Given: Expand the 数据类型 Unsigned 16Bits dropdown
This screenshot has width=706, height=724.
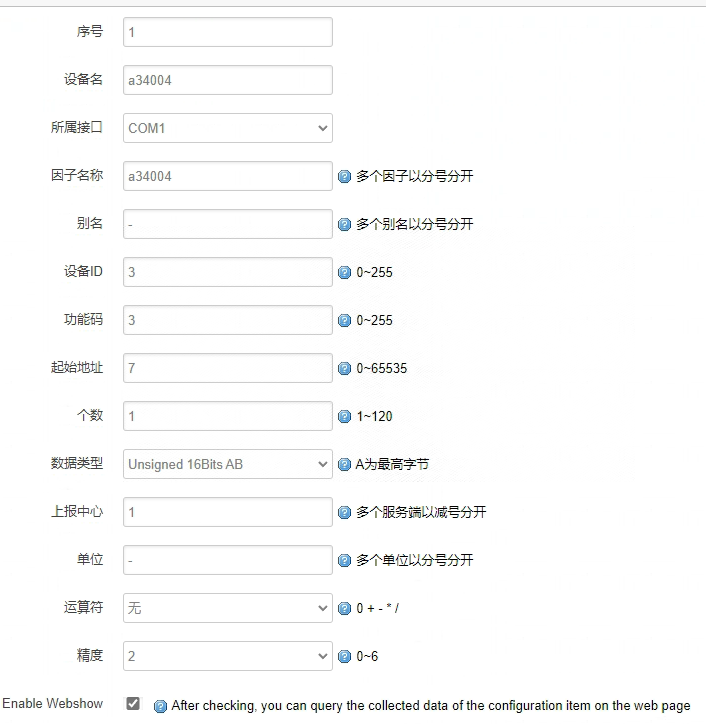Looking at the screenshot, I should (x=228, y=464).
